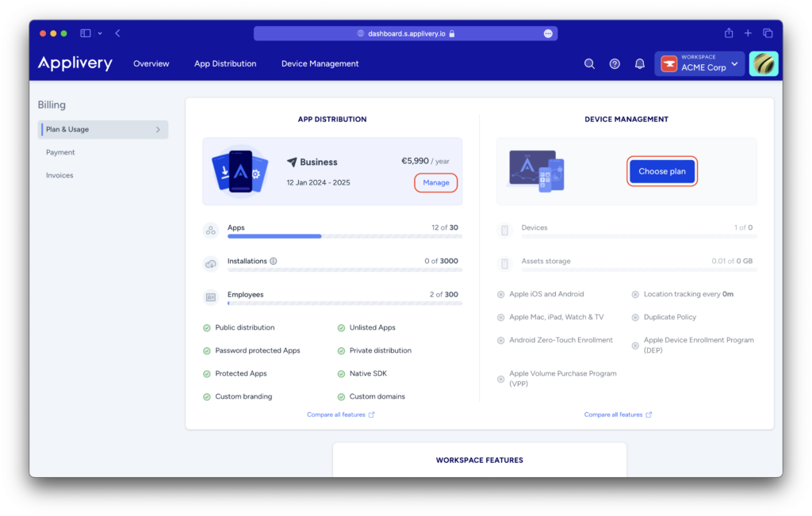Open the Overview menu
This screenshot has width=812, height=516.
151,63
